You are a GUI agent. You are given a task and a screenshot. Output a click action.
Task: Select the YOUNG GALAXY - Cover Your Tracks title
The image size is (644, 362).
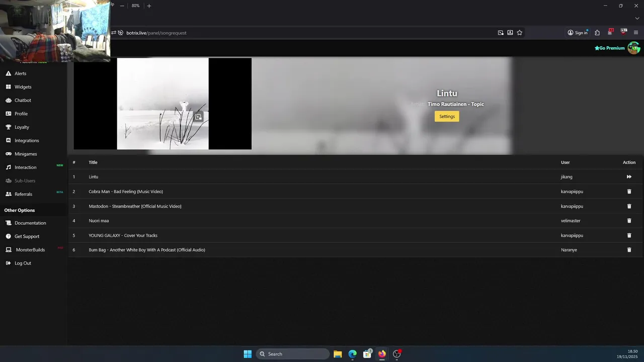[123, 235]
